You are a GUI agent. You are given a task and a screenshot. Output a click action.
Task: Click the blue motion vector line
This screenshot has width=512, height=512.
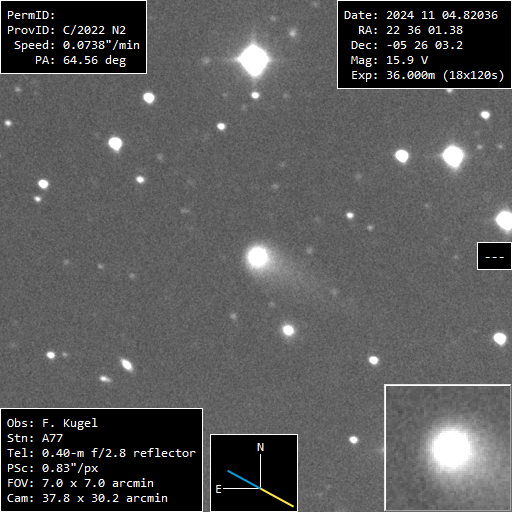tap(244, 479)
